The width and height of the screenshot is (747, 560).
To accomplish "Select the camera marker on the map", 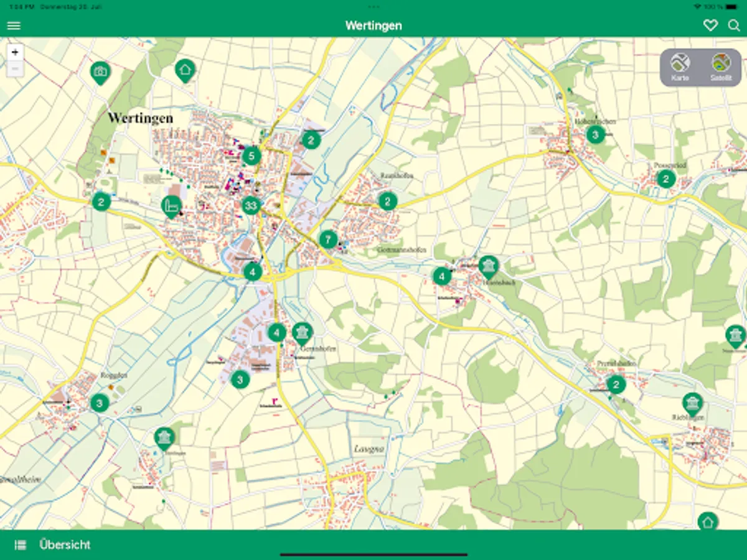I will click(x=100, y=72).
